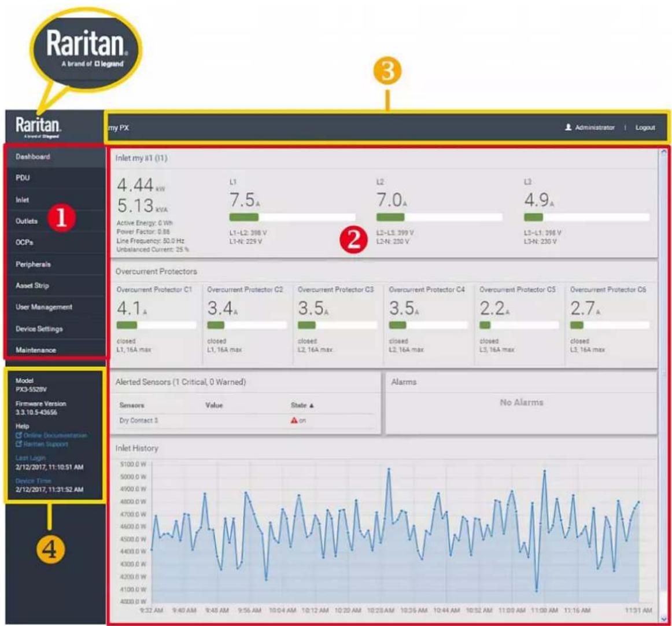Click the 7.0 A L2 current value

pyautogui.click(x=392, y=200)
